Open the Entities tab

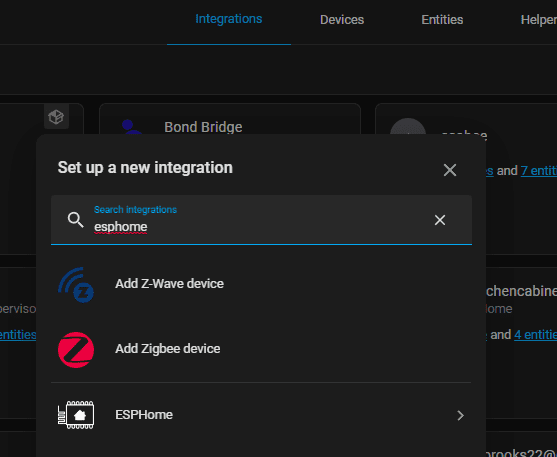click(x=442, y=20)
